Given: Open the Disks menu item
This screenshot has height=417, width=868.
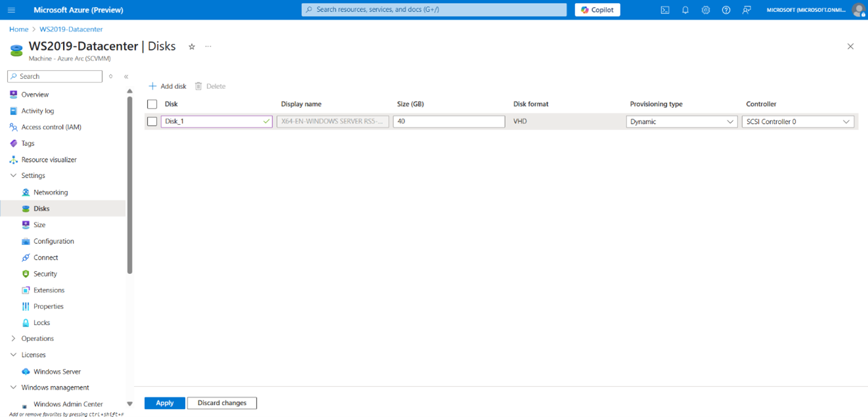Looking at the screenshot, I should pyautogui.click(x=63, y=208).
